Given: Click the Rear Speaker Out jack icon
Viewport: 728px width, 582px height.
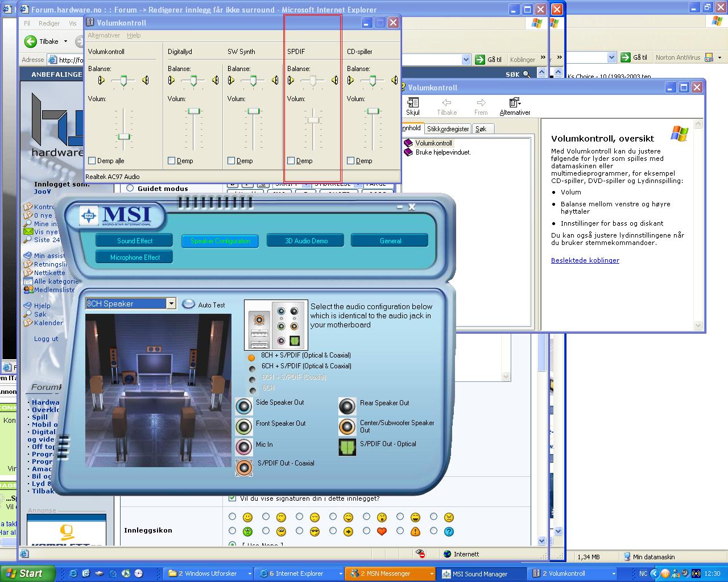Looking at the screenshot, I should [x=347, y=406].
